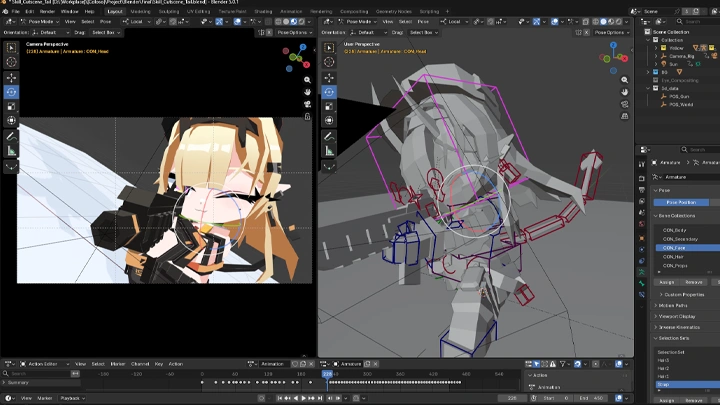
Task: Pick the Rotate tool in left viewport
Action: click(x=11, y=92)
